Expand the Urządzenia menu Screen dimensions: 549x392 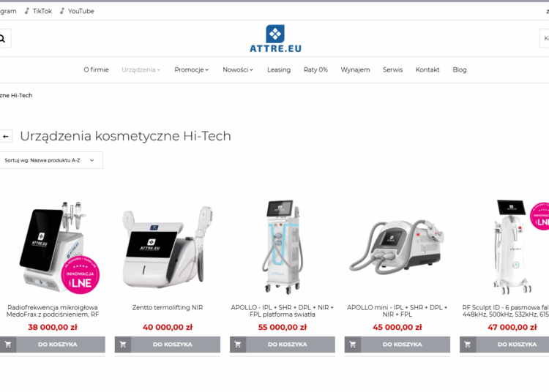point(141,69)
